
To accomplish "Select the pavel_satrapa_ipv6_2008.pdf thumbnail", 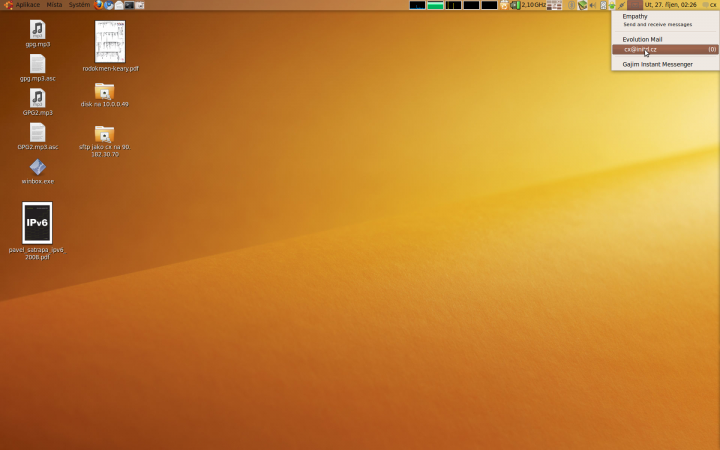I will [x=37, y=223].
